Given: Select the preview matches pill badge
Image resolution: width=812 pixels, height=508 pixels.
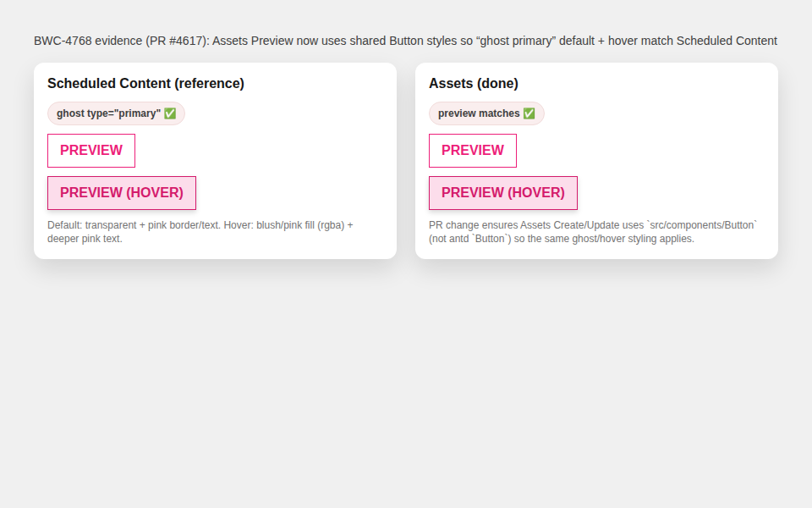Looking at the screenshot, I should click(486, 113).
